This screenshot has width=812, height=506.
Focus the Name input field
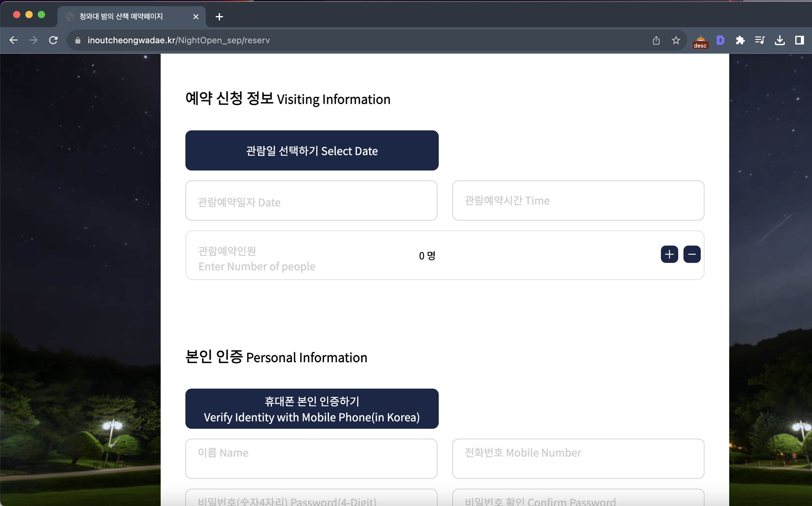(x=311, y=458)
